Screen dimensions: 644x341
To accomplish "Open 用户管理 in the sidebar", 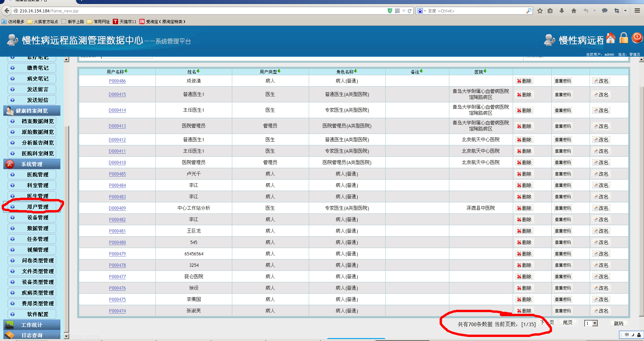I will click(x=32, y=207).
